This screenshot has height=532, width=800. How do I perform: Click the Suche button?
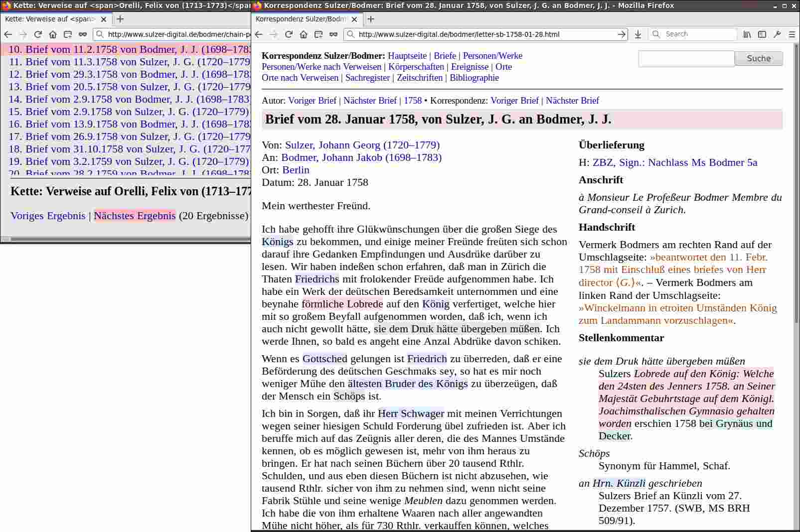point(759,58)
